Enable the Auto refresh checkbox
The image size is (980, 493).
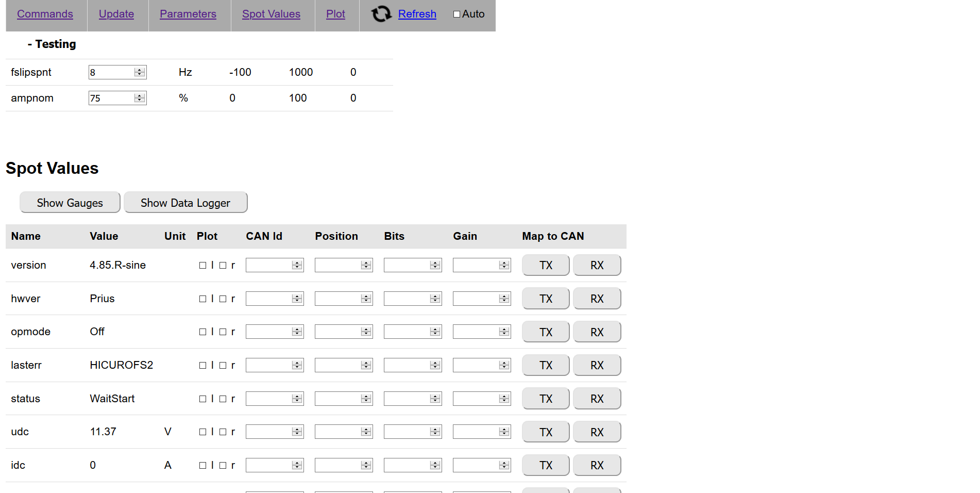[457, 14]
